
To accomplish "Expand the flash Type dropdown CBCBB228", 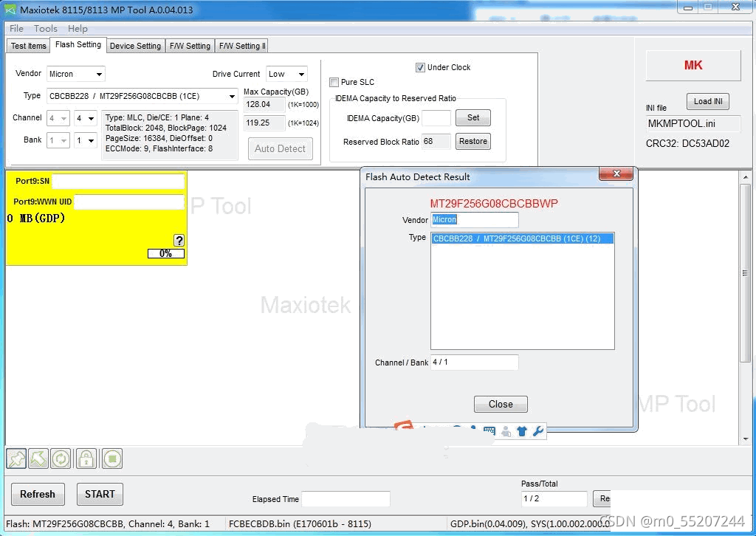I will (x=142, y=96).
